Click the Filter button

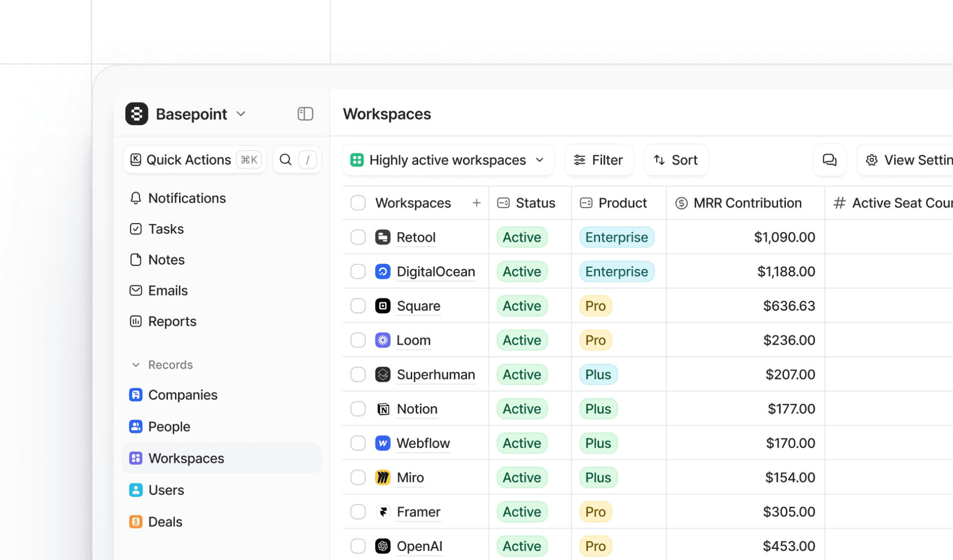coord(599,160)
